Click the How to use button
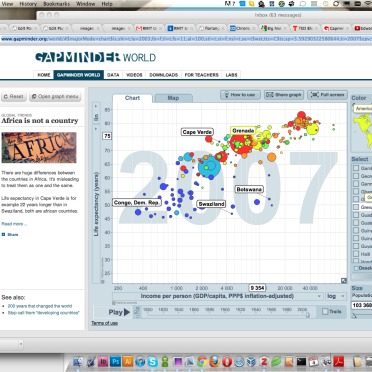The image size is (372, 372). pos(240,95)
